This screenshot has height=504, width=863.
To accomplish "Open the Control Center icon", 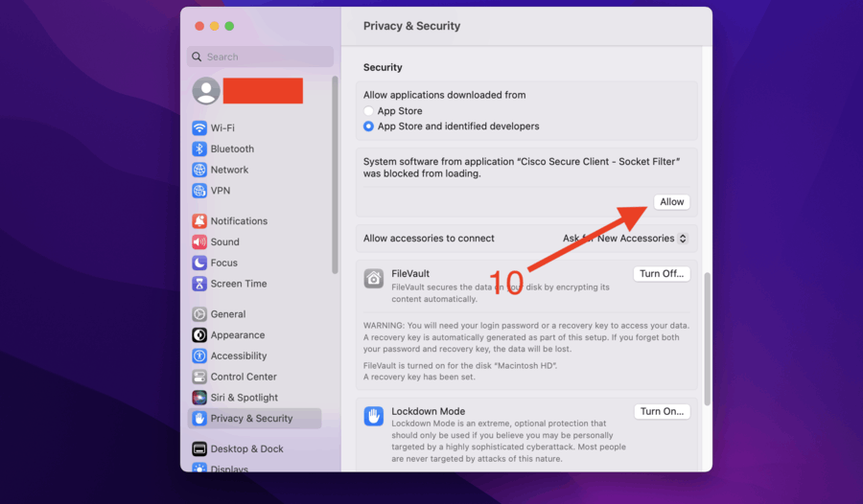I will click(199, 377).
